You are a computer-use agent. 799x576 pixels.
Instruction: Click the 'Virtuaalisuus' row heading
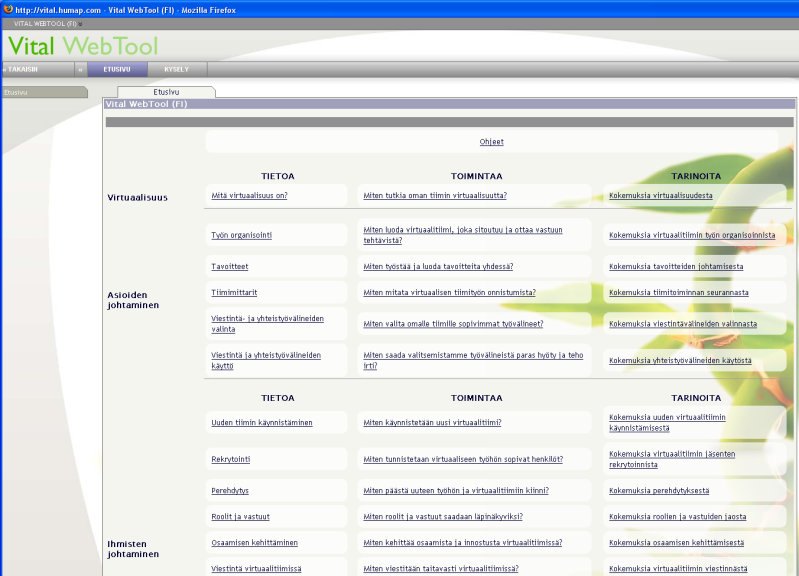tap(137, 197)
